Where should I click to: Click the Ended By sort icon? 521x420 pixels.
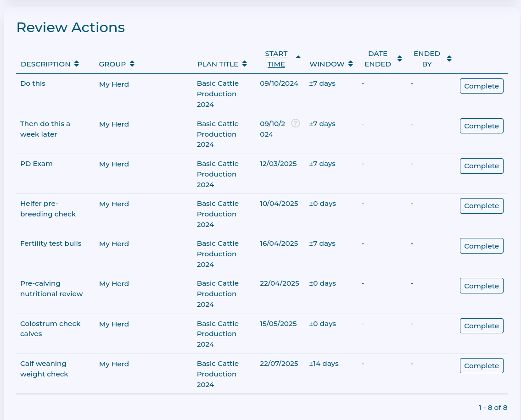(x=449, y=59)
